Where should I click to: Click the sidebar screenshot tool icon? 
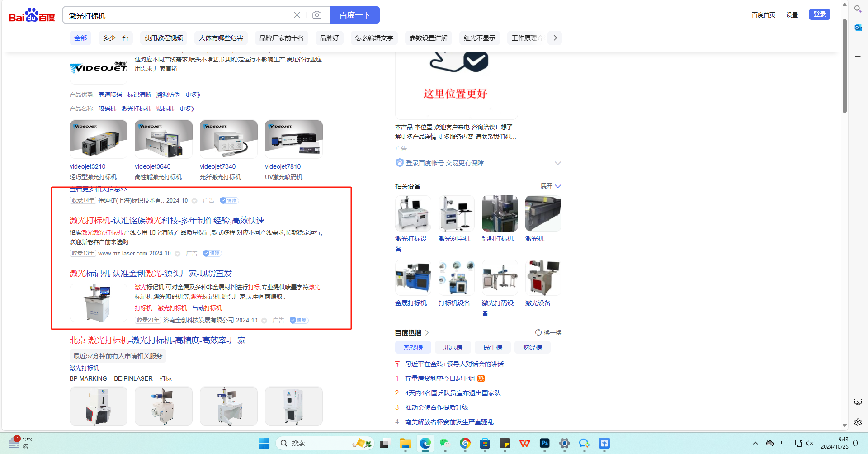click(858, 402)
